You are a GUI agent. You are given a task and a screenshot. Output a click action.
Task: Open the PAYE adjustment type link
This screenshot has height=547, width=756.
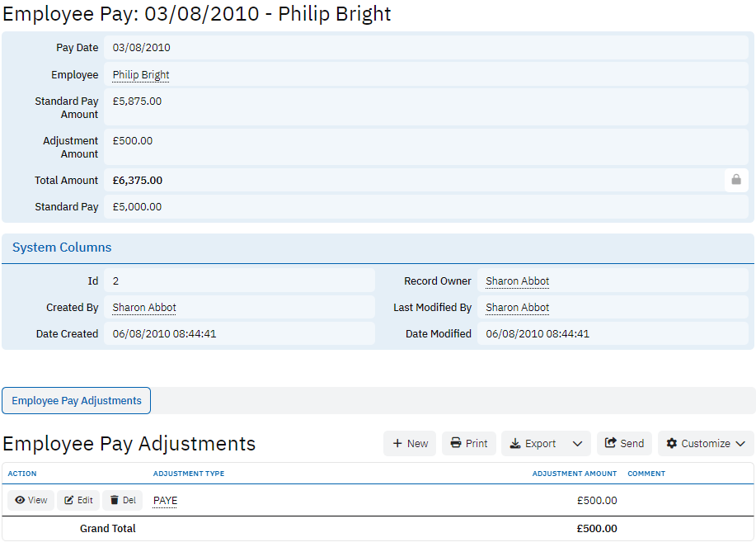pyautogui.click(x=165, y=501)
